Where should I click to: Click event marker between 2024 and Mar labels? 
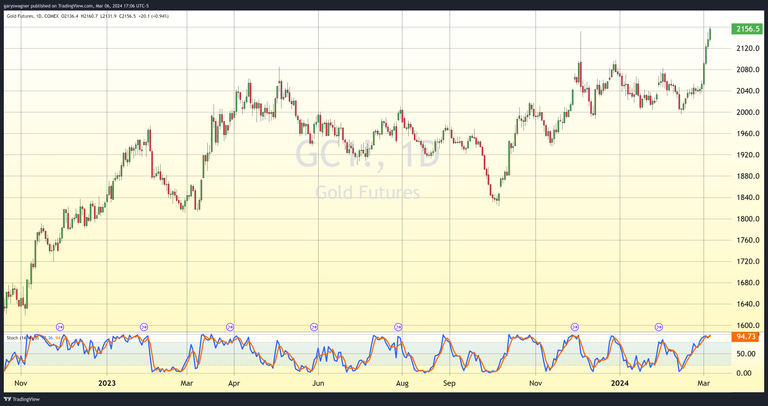659,327
